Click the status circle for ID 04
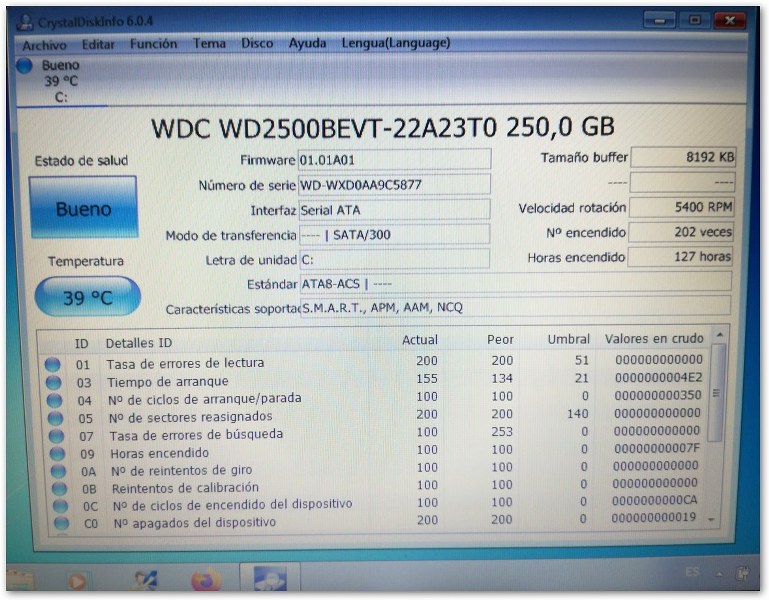769x600 pixels. (54, 400)
